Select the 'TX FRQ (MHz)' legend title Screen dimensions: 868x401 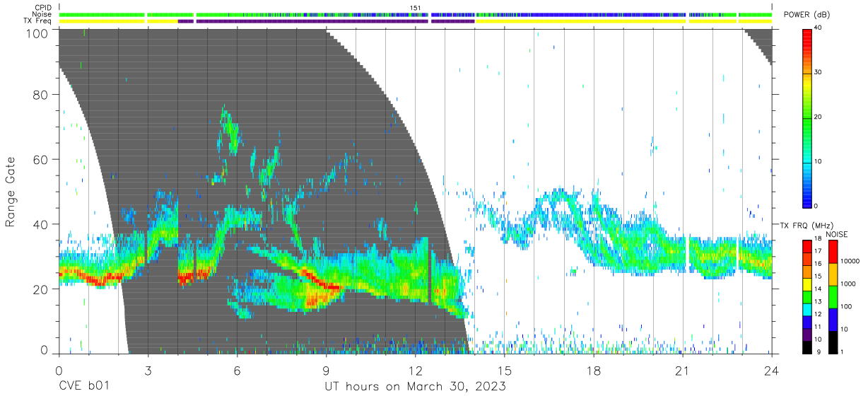click(x=807, y=225)
